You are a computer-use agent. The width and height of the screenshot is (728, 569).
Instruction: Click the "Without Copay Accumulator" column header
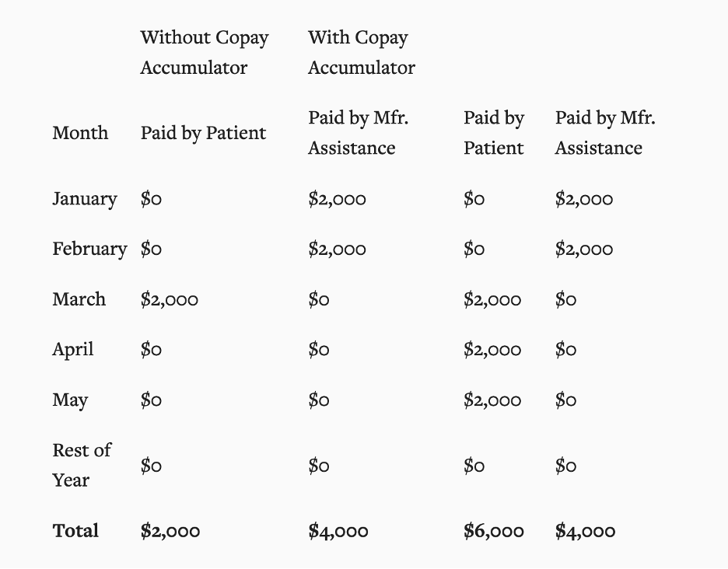coord(205,52)
